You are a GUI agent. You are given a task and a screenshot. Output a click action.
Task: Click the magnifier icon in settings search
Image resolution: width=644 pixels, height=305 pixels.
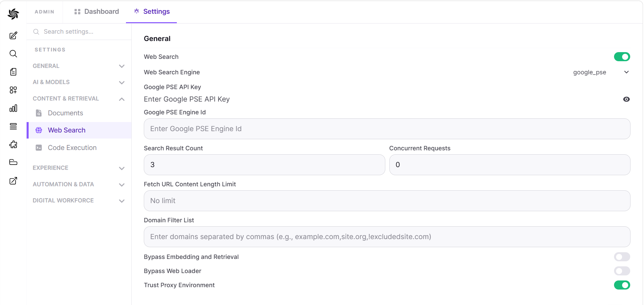36,32
